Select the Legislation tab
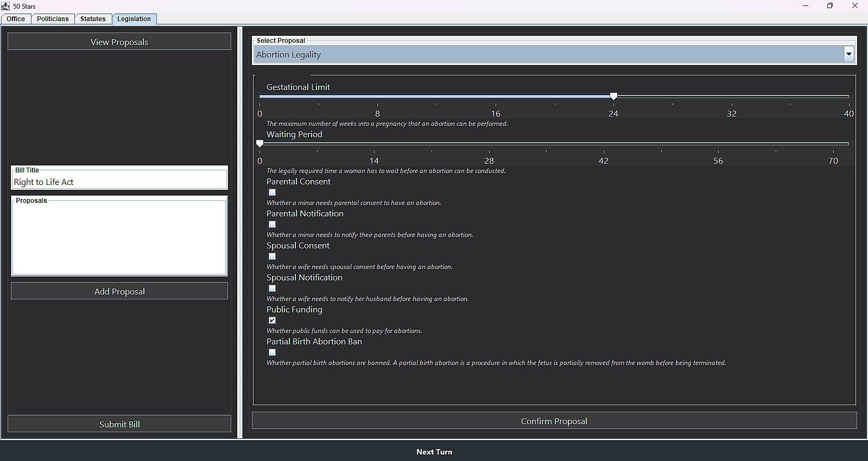This screenshot has height=461, width=868. pos(134,19)
